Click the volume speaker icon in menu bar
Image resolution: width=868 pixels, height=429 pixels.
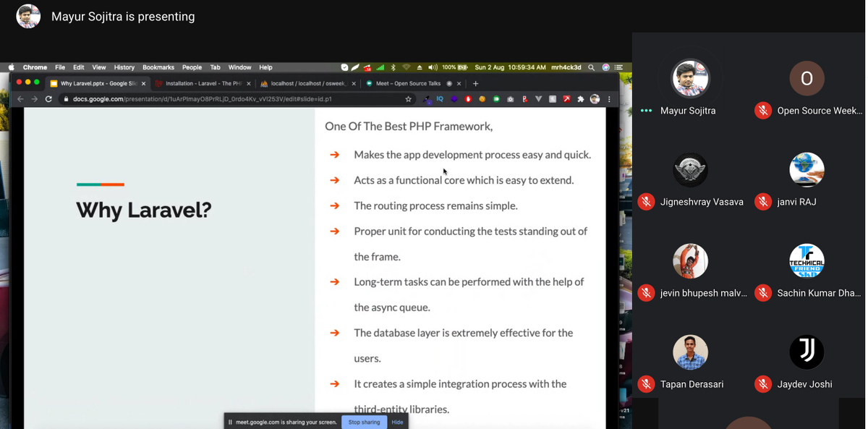(433, 67)
